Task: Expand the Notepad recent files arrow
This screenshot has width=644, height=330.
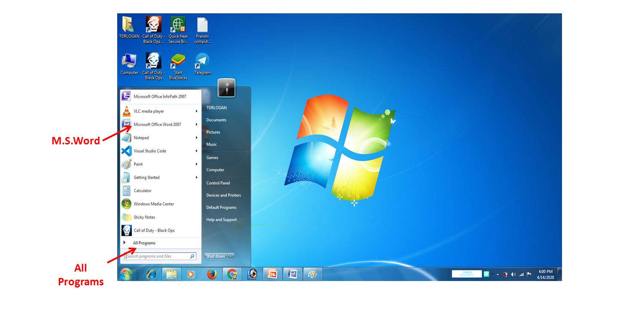Action: click(x=197, y=138)
